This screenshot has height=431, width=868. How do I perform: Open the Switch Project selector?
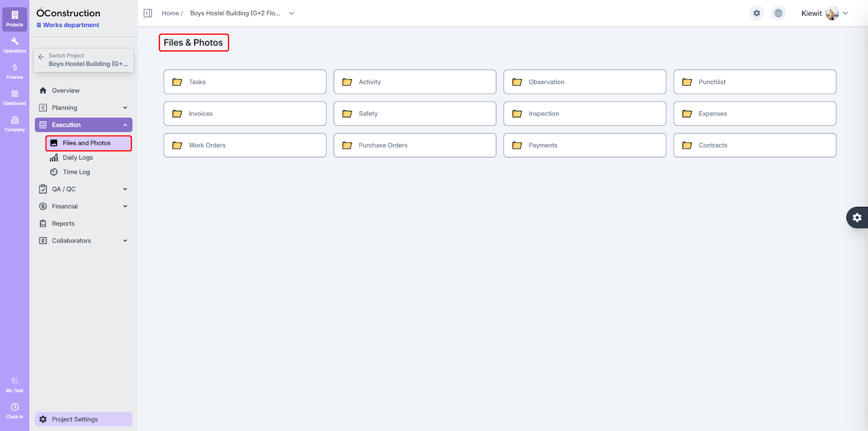[x=84, y=60]
